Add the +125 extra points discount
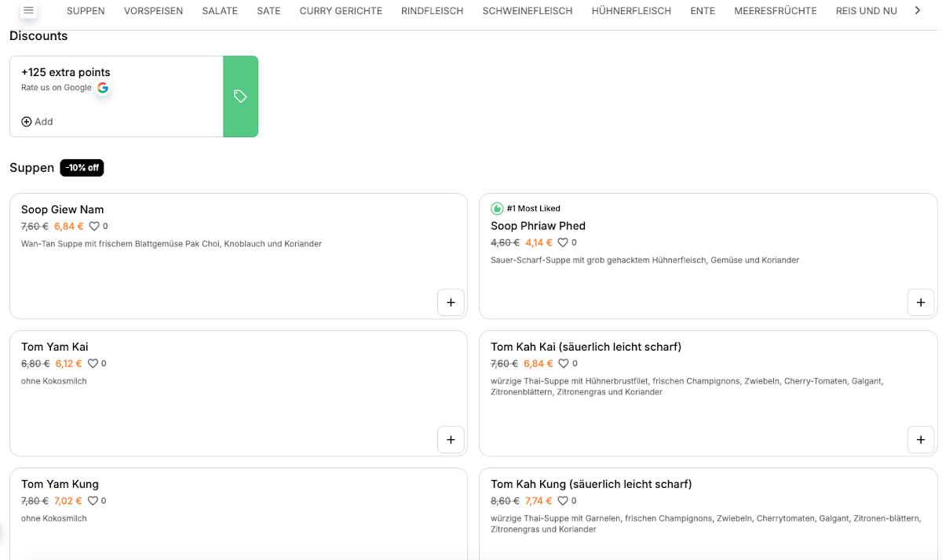 tap(37, 122)
